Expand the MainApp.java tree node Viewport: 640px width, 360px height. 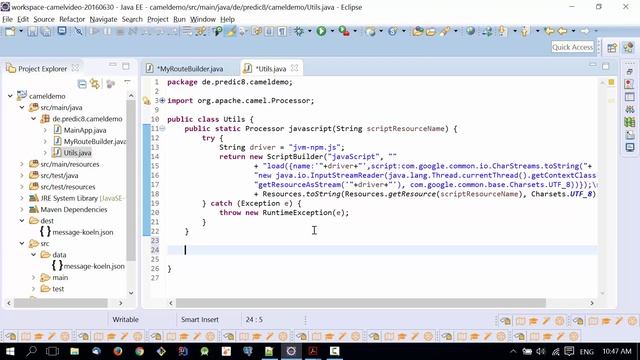click(45, 130)
